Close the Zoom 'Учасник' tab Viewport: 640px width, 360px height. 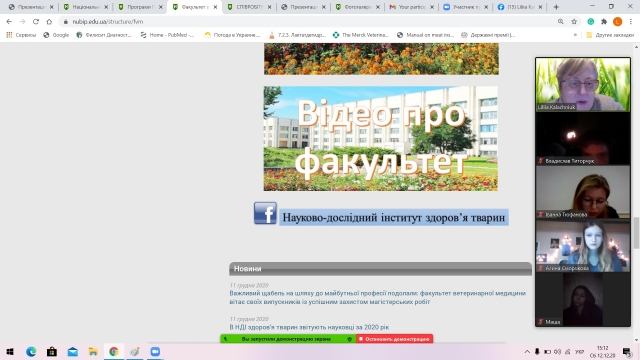coord(486,7)
